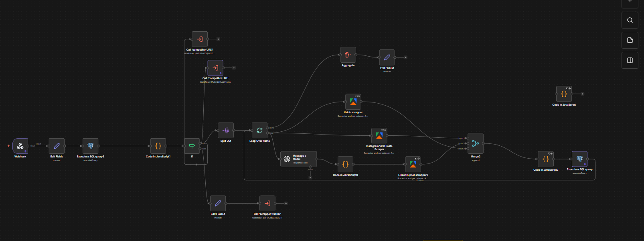Image resolution: width=644 pixels, height=241 pixels.
Task: Click the 'Loop Over Items' label
Action: coord(259,141)
